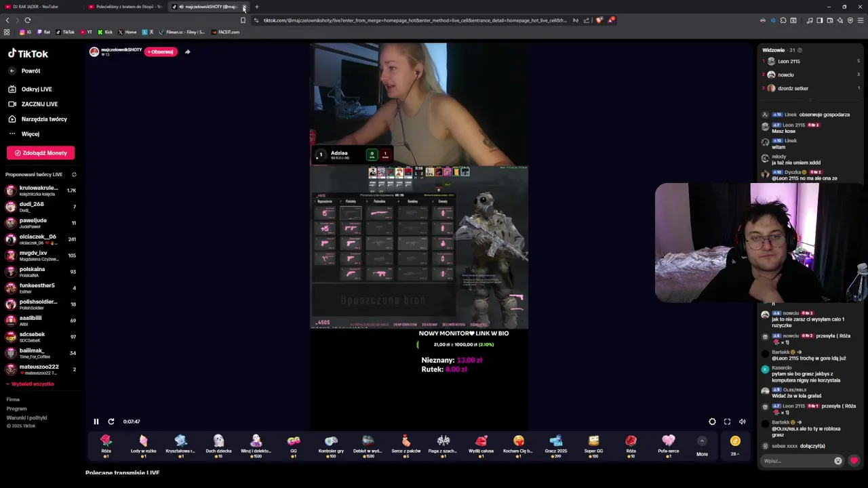Image resolution: width=868 pixels, height=488 pixels.
Task: Open Kick bookmark
Action: point(105,32)
